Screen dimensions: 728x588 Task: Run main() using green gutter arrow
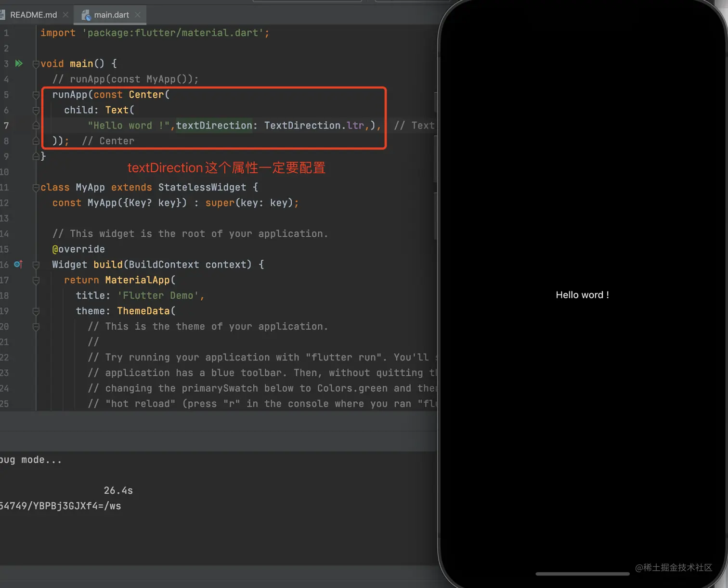[x=19, y=64]
